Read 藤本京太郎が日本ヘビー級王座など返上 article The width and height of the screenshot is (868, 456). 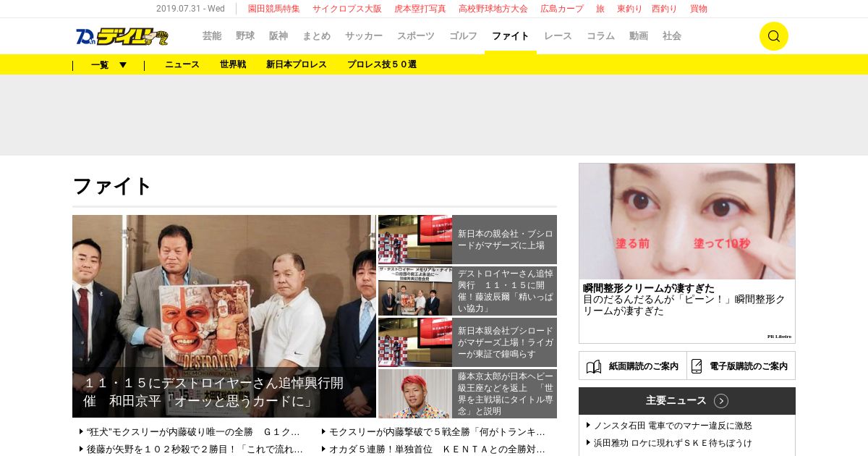(x=505, y=394)
